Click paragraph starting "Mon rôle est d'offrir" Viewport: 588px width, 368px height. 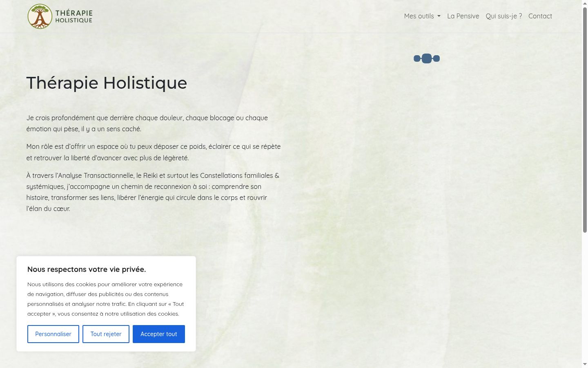coord(154,152)
